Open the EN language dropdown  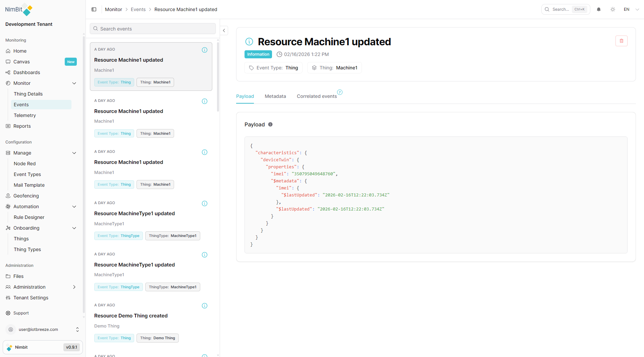631,9
